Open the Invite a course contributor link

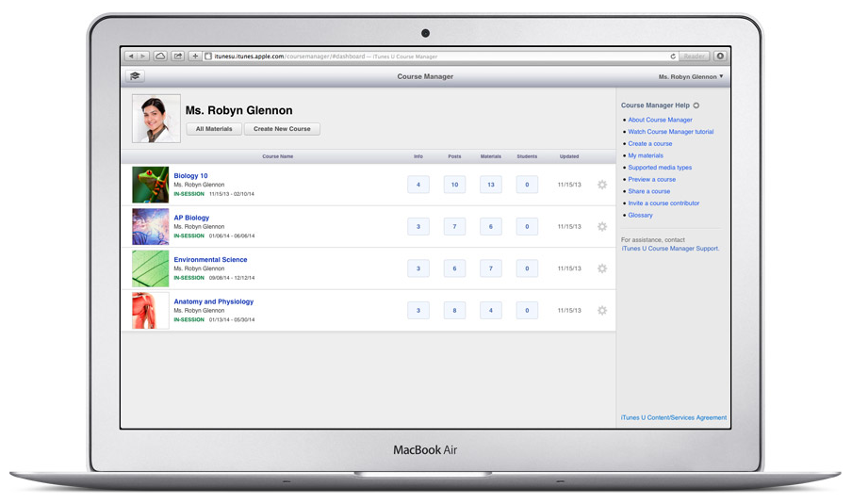pyautogui.click(x=663, y=203)
